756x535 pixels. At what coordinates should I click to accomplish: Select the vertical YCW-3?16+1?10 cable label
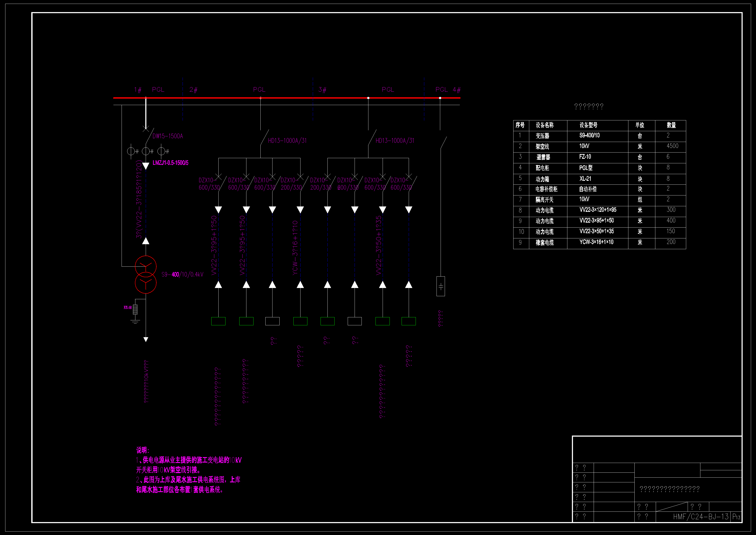(295, 247)
